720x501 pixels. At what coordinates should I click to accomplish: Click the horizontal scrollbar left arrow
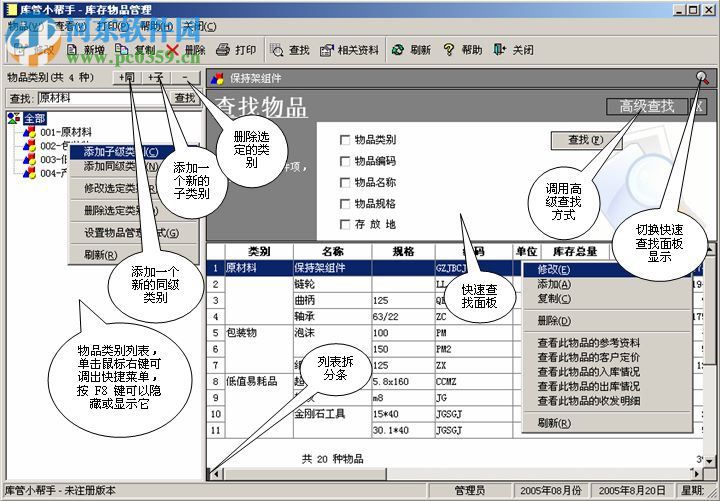215,473
